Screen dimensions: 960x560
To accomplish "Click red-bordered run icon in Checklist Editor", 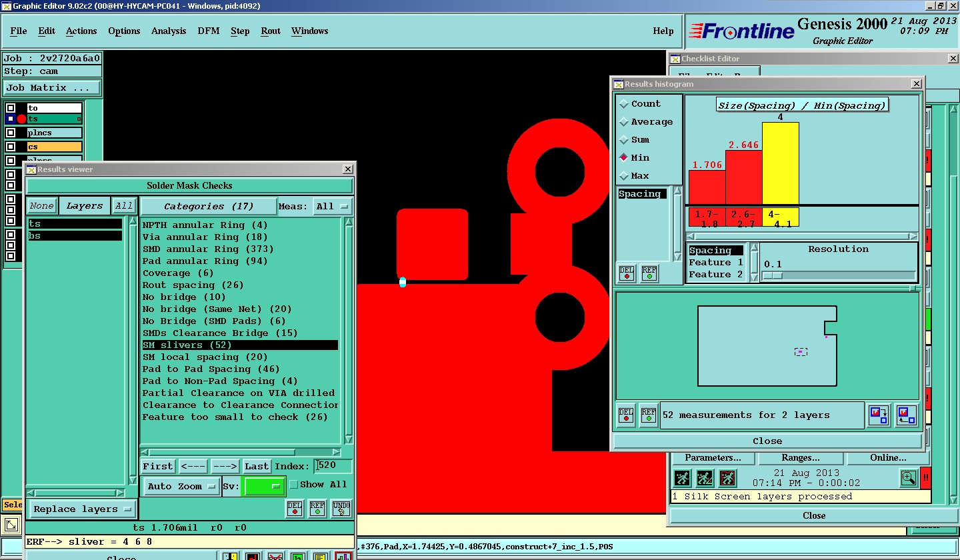I will pos(727,478).
